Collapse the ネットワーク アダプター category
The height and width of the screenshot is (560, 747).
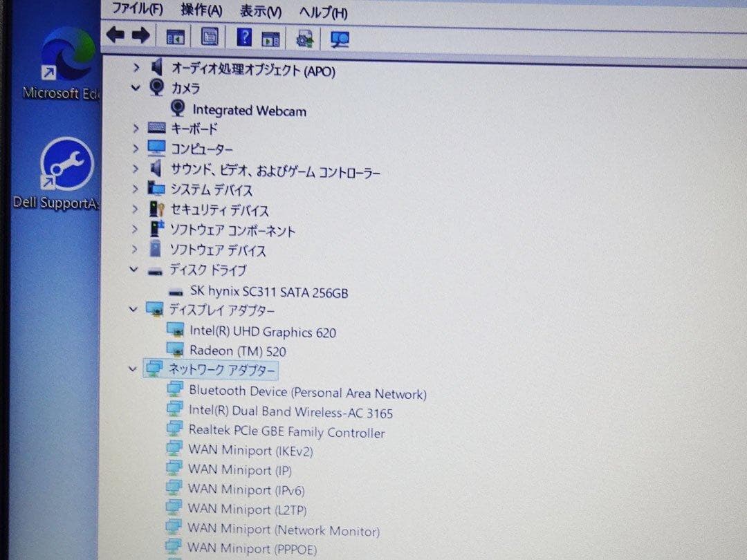(133, 369)
